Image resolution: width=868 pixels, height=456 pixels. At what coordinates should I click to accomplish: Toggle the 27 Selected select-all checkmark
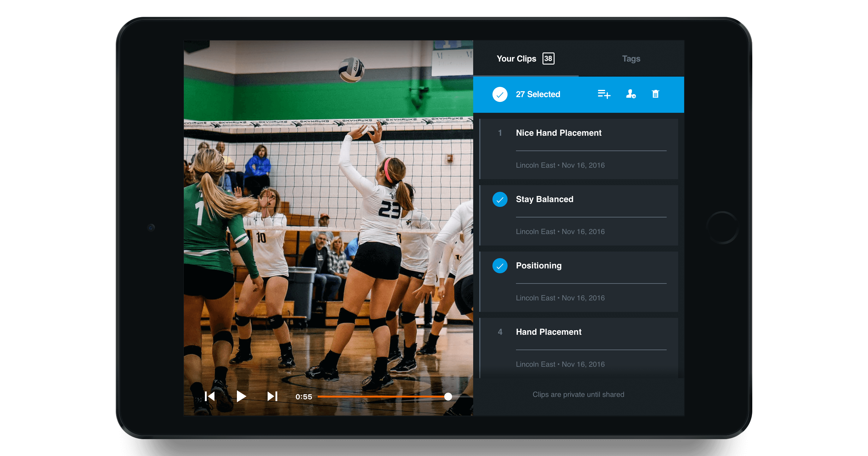[500, 94]
